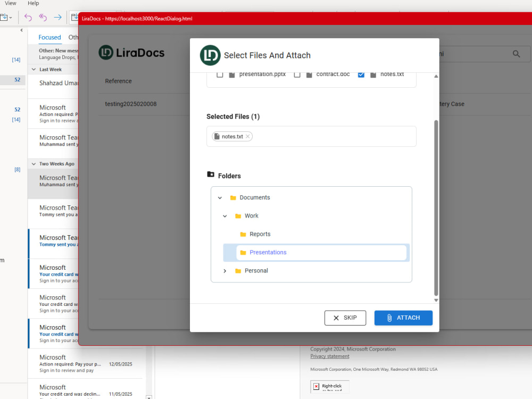Click the contract.doc file icon
This screenshot has width=532, height=399.
(x=309, y=74)
